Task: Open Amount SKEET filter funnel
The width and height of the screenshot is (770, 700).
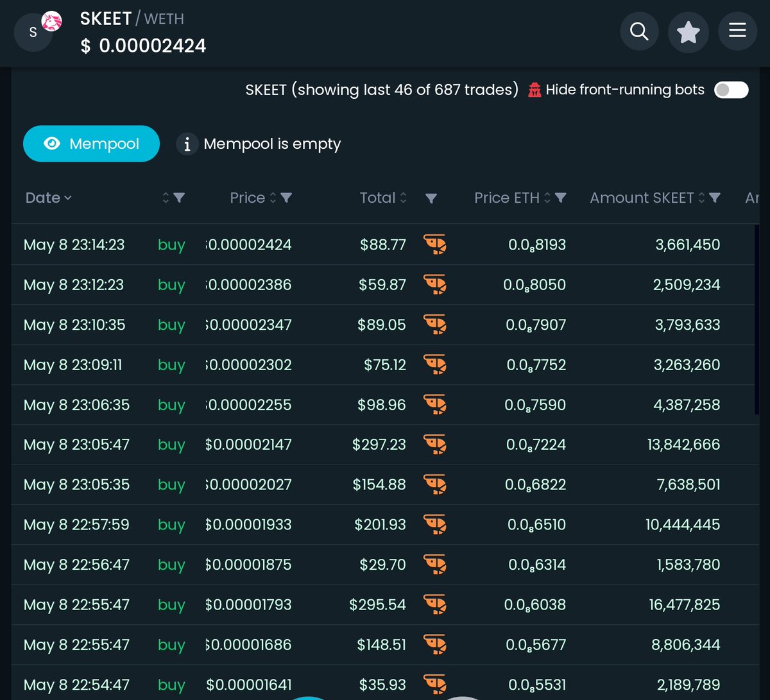Action: 715,198
